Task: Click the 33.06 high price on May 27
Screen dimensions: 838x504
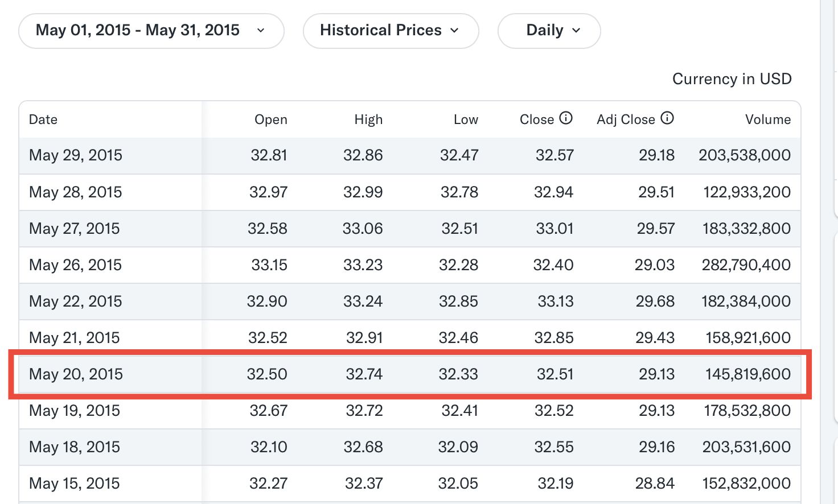Action: tap(363, 229)
